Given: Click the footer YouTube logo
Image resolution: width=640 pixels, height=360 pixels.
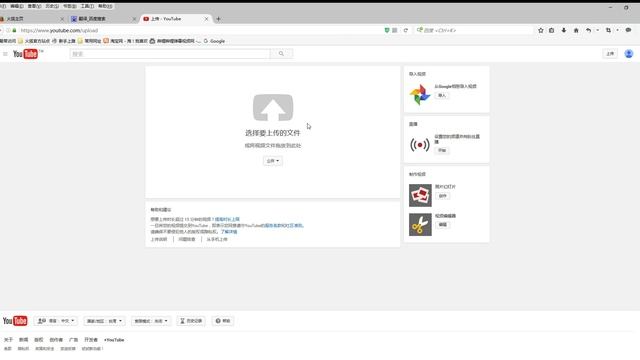Looking at the screenshot, I should 15,321.
